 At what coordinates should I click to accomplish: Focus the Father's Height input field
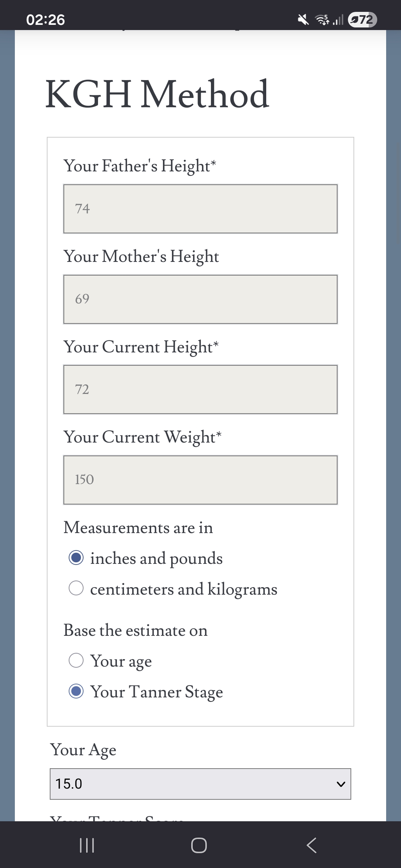tap(200, 209)
